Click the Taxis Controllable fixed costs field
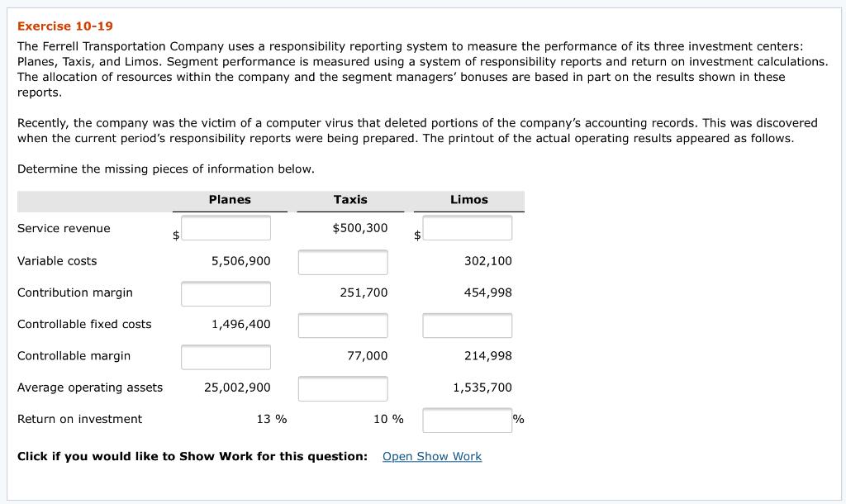Image resolution: width=846 pixels, height=504 pixels. pyautogui.click(x=343, y=326)
